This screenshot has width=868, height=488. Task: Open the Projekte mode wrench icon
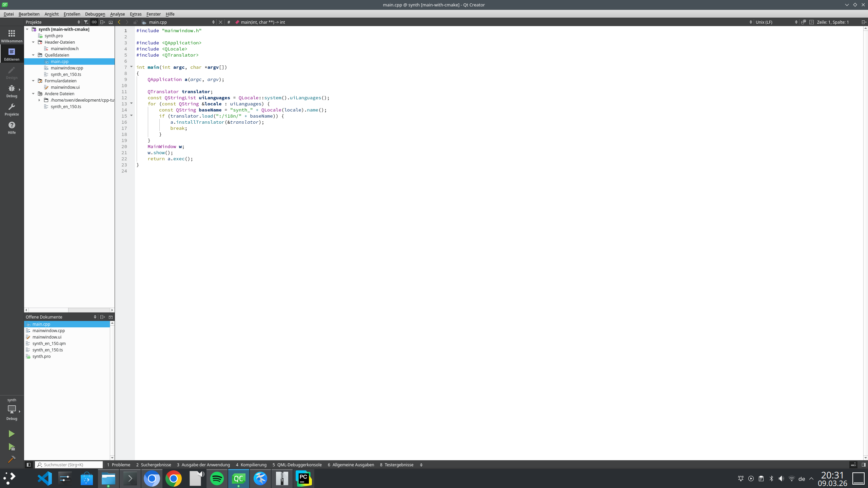pos(12,109)
